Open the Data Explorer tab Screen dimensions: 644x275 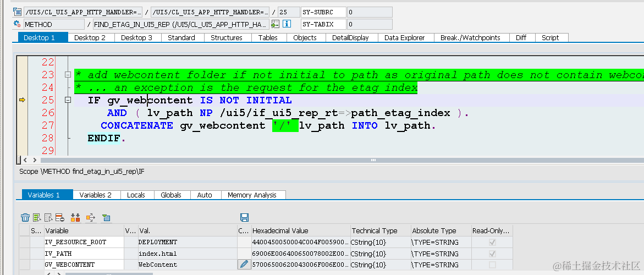click(405, 37)
